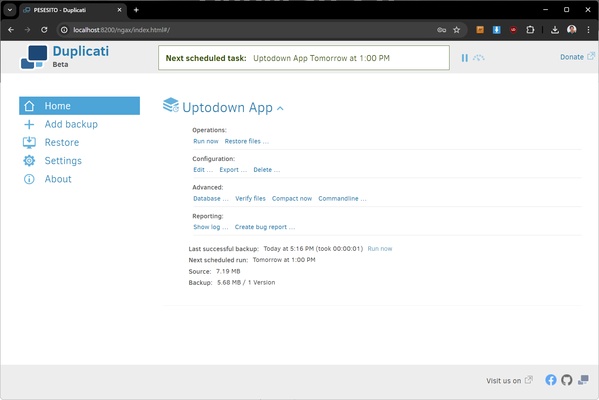Open browser downloads
Screen dimensions: 599x400
555,30
